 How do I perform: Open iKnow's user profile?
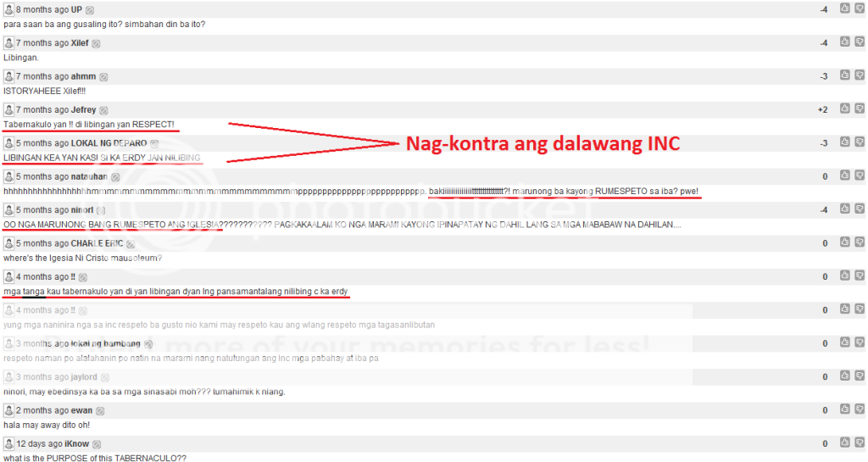click(x=77, y=443)
